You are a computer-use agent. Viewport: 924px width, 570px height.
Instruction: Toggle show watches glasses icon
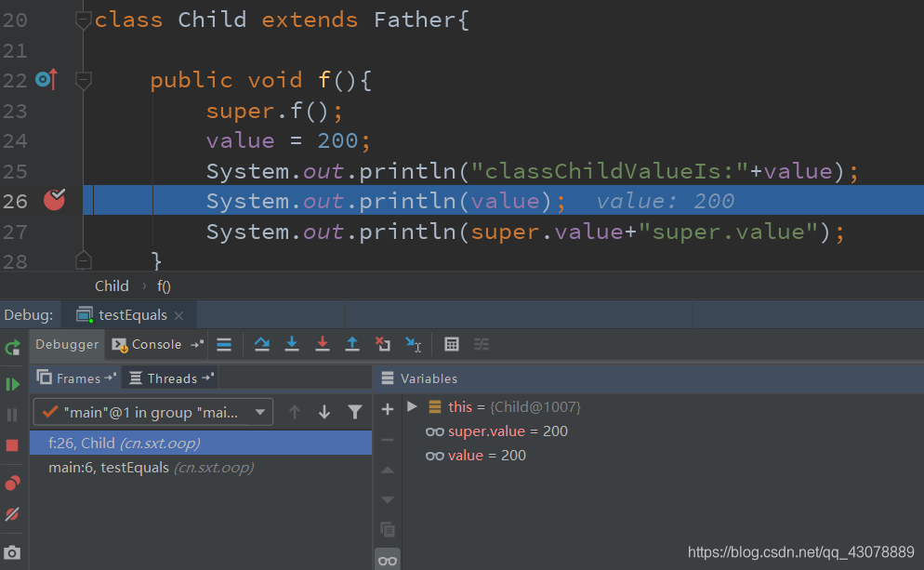point(387,561)
